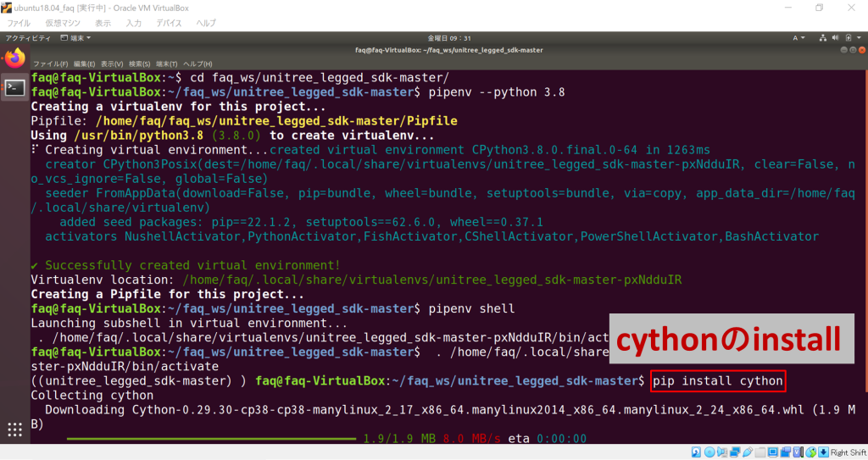Open VirtualBox 仮想マシン menu
The height and width of the screenshot is (460, 868).
coord(63,23)
